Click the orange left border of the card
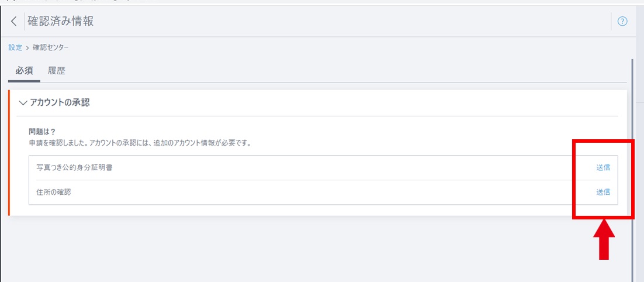This screenshot has height=282, width=644. pos(9,153)
